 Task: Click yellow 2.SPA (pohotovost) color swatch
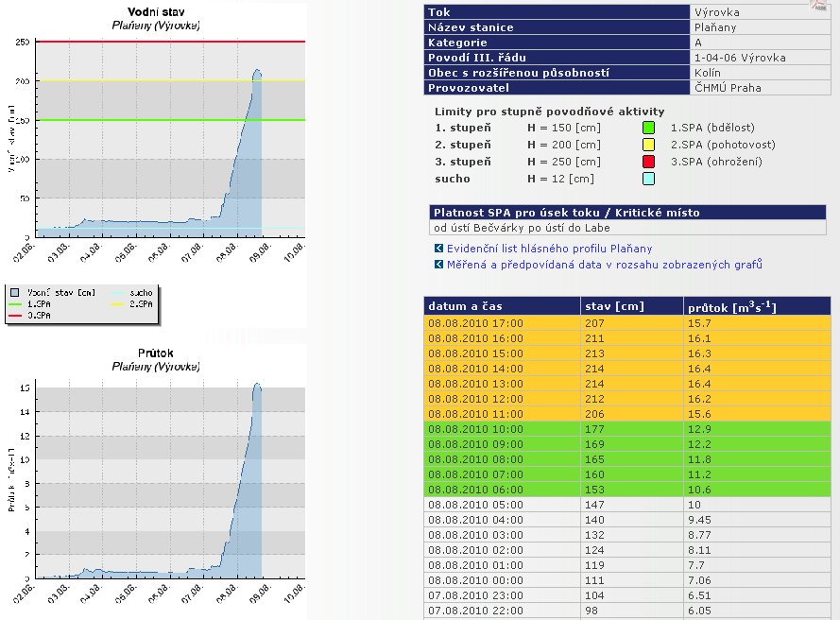point(647,145)
